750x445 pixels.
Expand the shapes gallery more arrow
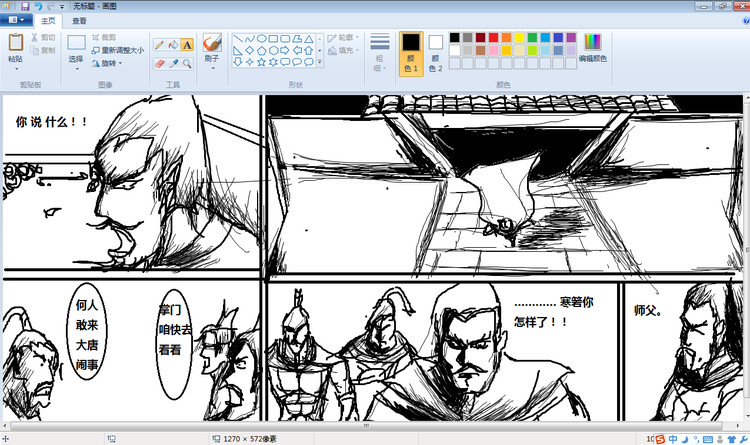(x=320, y=62)
